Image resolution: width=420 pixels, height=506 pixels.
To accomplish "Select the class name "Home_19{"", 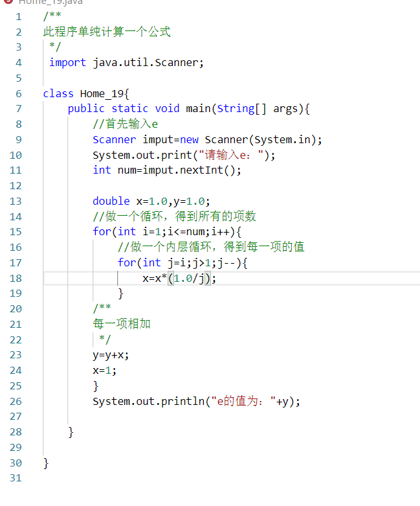I will pyautogui.click(x=104, y=93).
